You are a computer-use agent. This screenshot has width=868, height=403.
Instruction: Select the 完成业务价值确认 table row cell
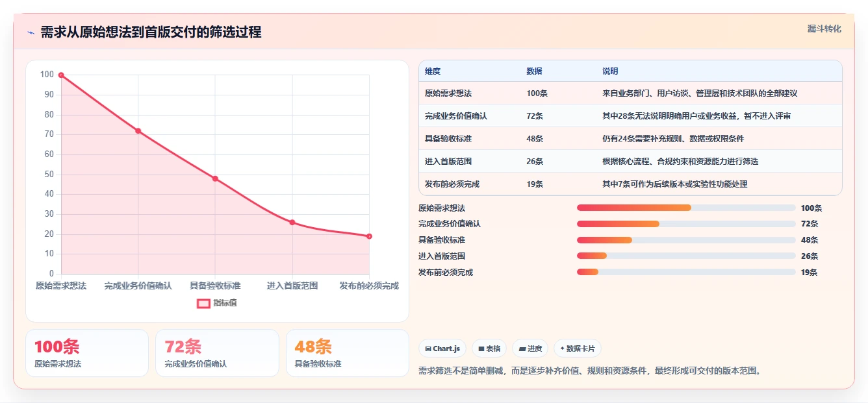coord(456,116)
